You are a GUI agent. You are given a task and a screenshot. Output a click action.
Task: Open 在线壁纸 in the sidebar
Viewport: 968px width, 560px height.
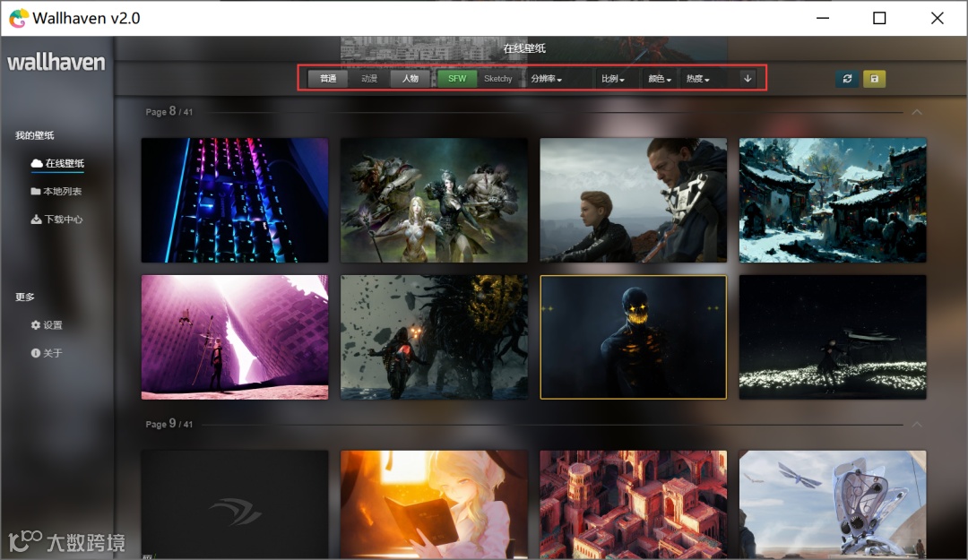(57, 163)
